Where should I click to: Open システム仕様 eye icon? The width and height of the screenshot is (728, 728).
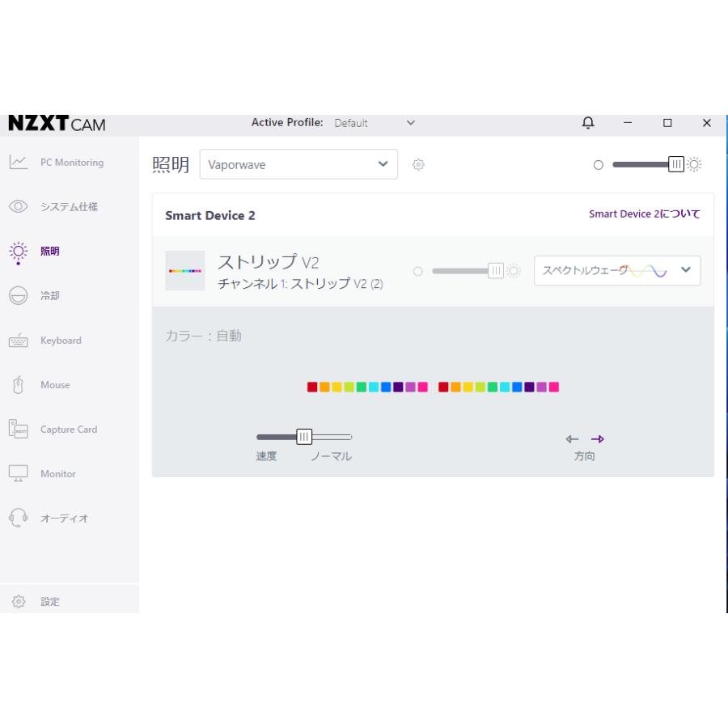click(19, 207)
